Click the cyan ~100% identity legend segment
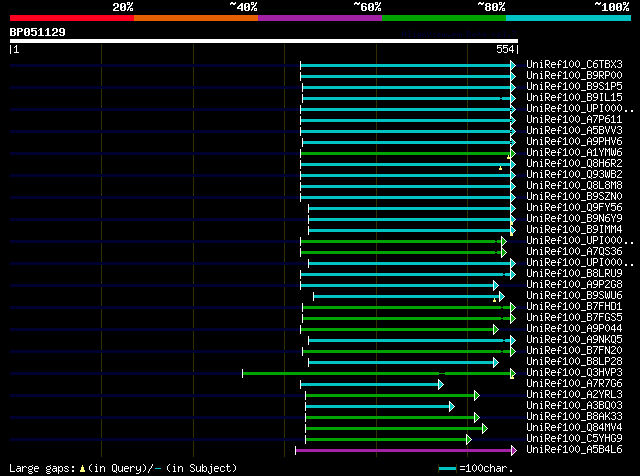The width and height of the screenshot is (640, 476). 569,18
